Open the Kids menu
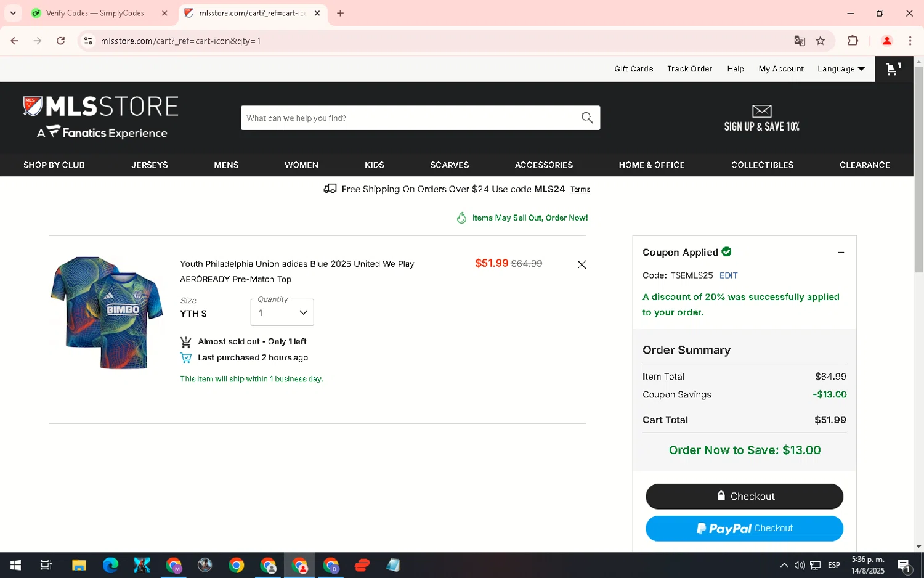 click(375, 165)
